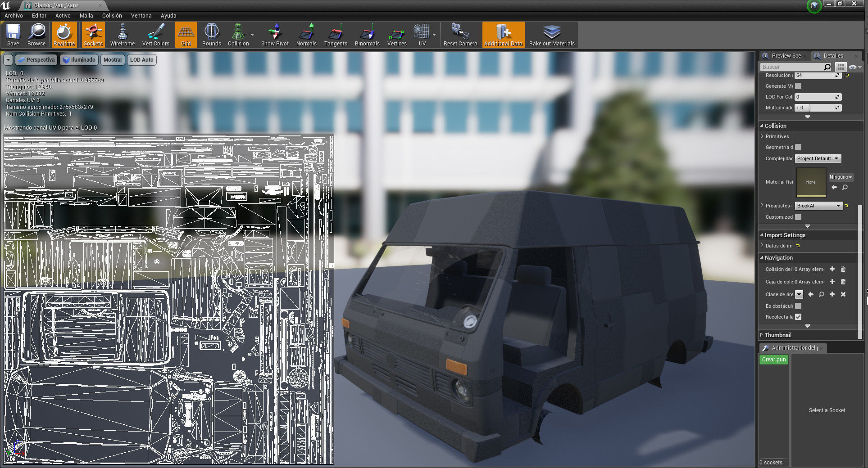Open the Editar menu

click(x=39, y=15)
